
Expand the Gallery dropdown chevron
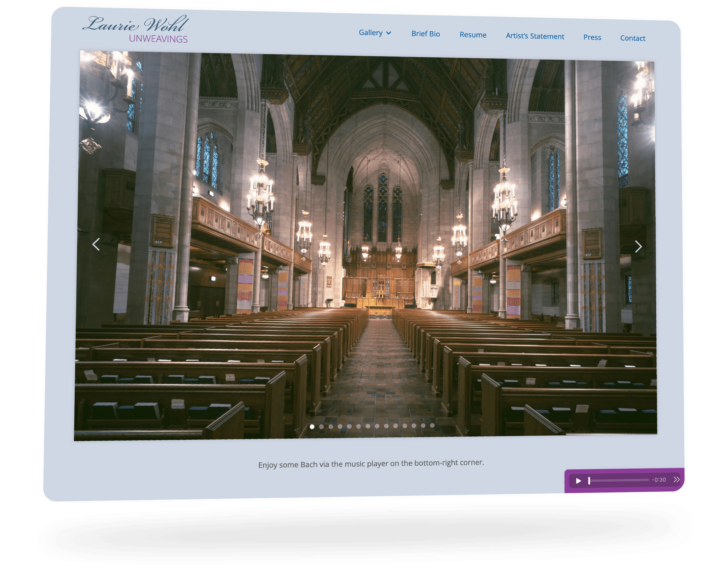pos(389,33)
